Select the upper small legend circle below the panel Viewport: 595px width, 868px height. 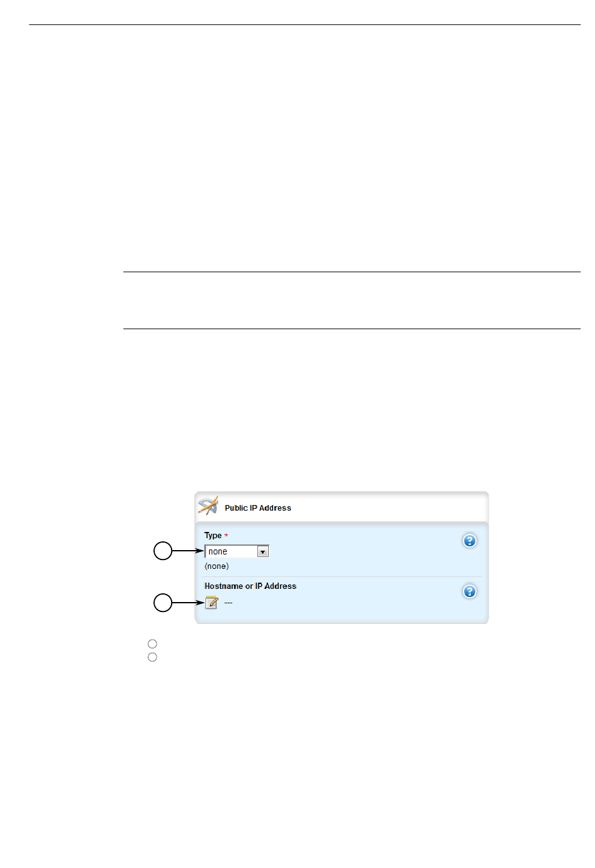point(152,643)
